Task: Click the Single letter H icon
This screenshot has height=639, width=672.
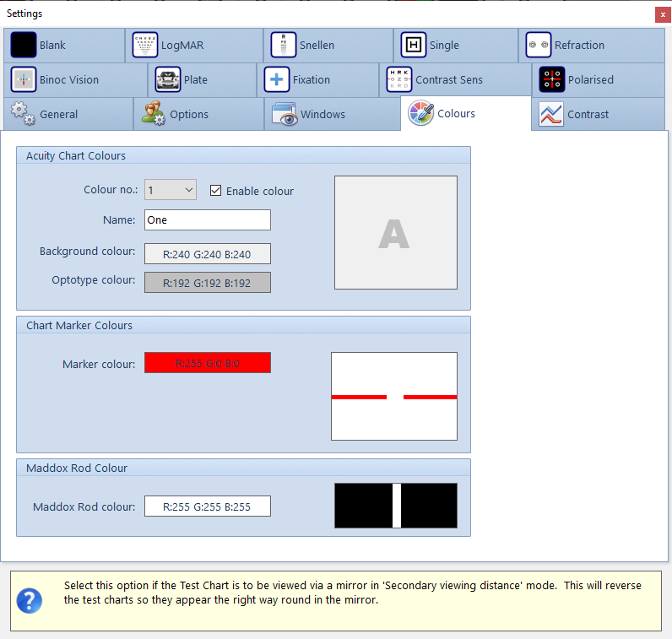Action: coord(414,46)
